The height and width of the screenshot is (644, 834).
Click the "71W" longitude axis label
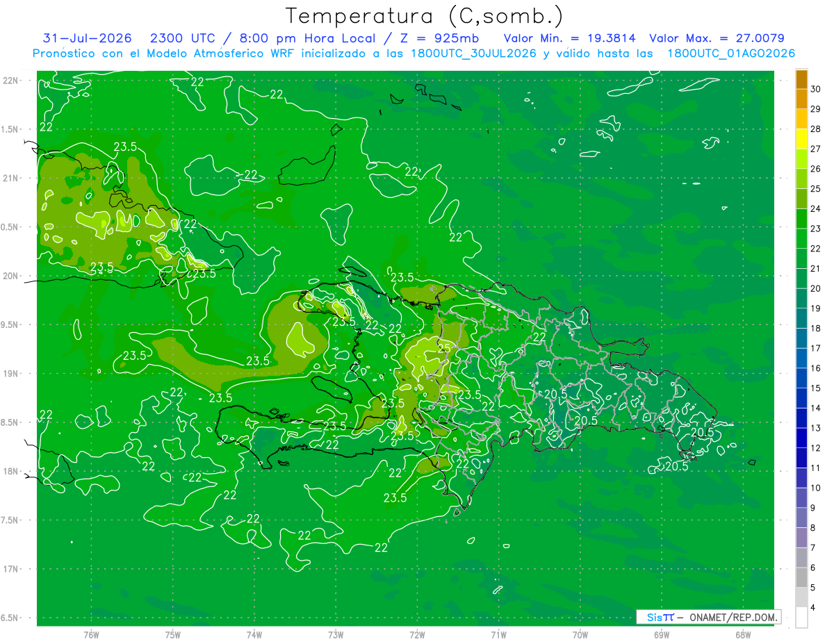(498, 636)
